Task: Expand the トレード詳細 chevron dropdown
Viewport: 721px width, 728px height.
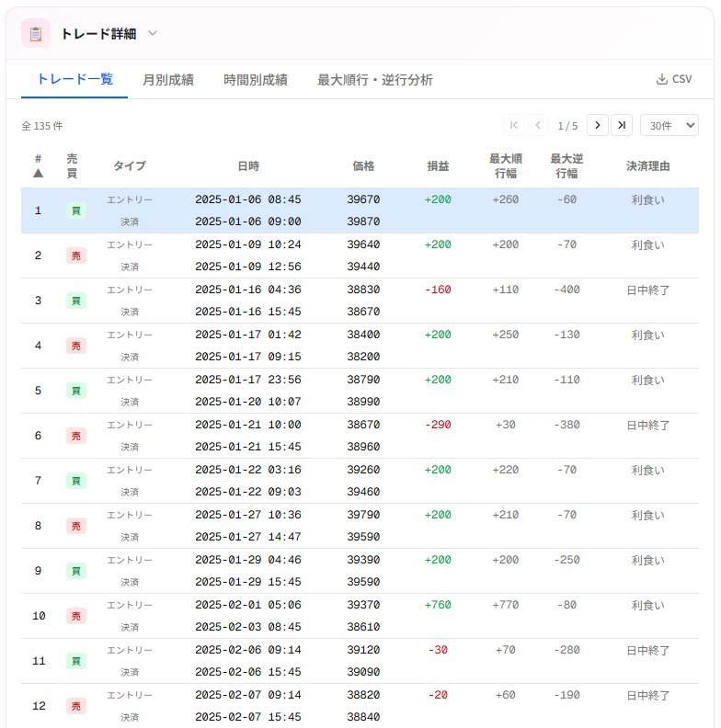Action: [x=153, y=33]
